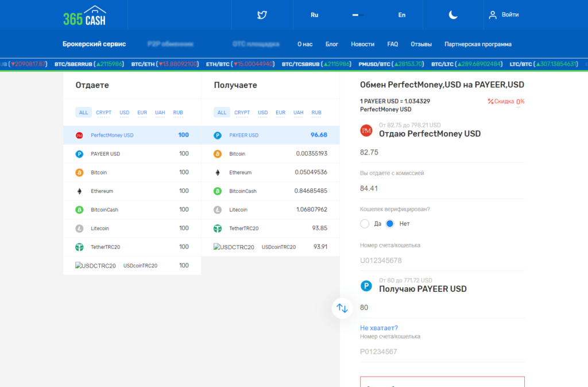Image resolution: width=588 pixels, height=387 pixels.
Task: Click Не хватает? link
Action: point(379,328)
